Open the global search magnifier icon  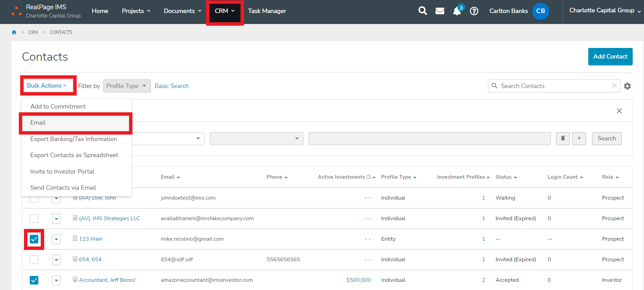(x=423, y=11)
